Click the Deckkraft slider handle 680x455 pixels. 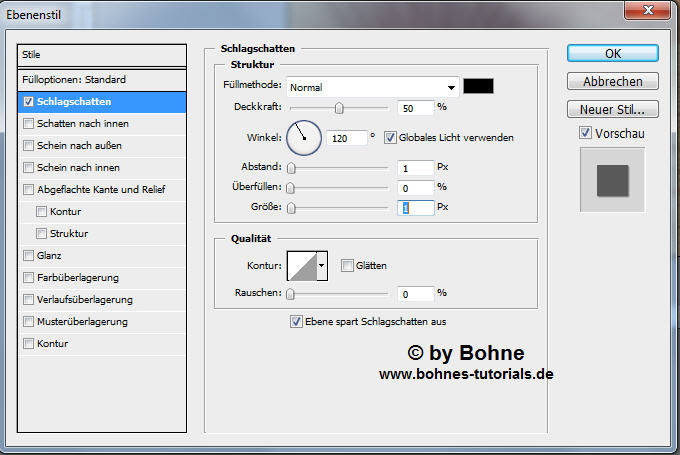click(339, 107)
